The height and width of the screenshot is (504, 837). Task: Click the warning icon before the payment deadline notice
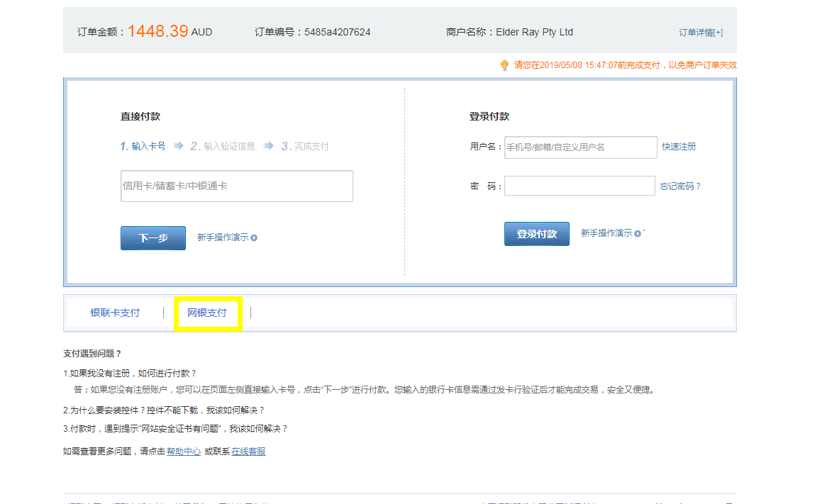click(503, 65)
